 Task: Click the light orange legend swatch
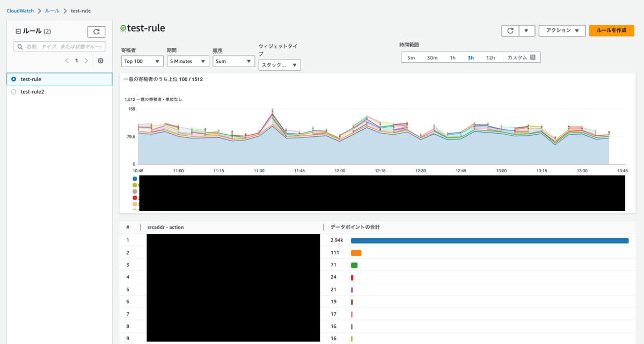135,204
